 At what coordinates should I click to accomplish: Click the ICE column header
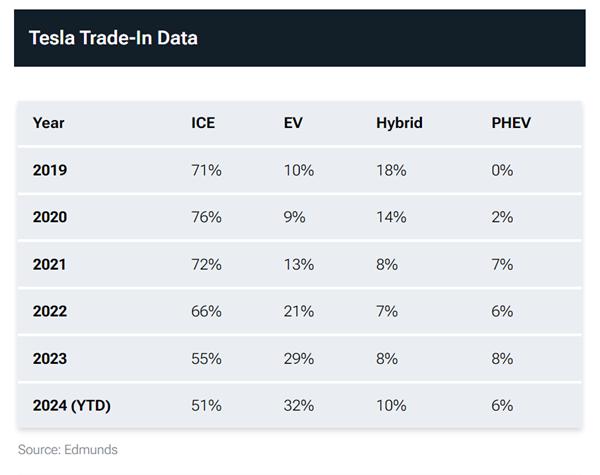tap(203, 123)
